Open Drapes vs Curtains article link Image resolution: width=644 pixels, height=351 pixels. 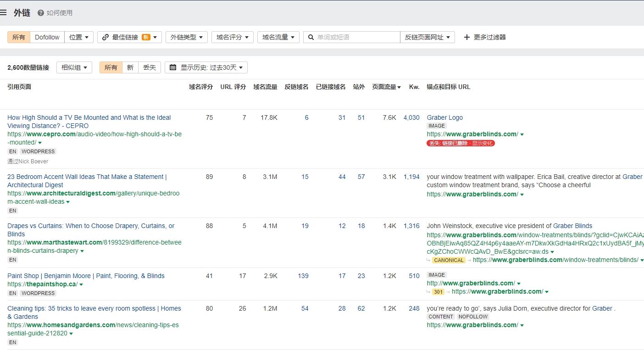click(91, 230)
